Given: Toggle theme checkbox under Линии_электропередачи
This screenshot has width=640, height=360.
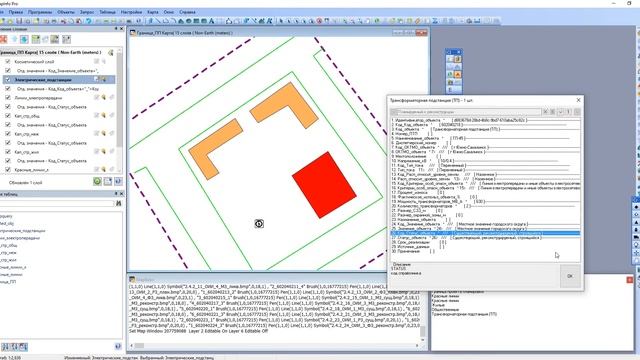Looking at the screenshot, I should (x=8, y=107).
